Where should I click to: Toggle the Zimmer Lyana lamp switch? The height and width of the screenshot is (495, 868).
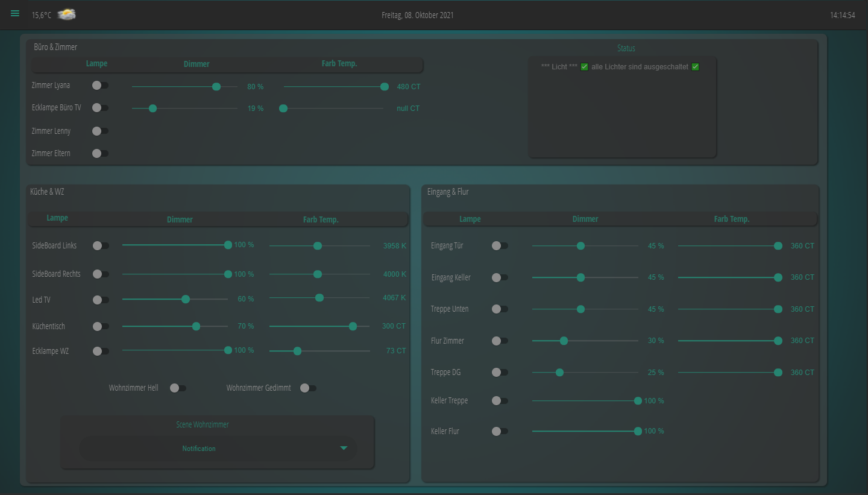[x=100, y=86]
